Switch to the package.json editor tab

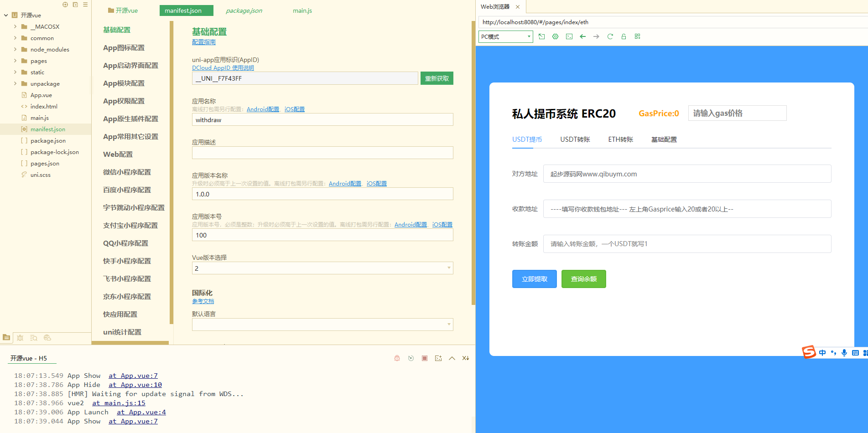244,10
